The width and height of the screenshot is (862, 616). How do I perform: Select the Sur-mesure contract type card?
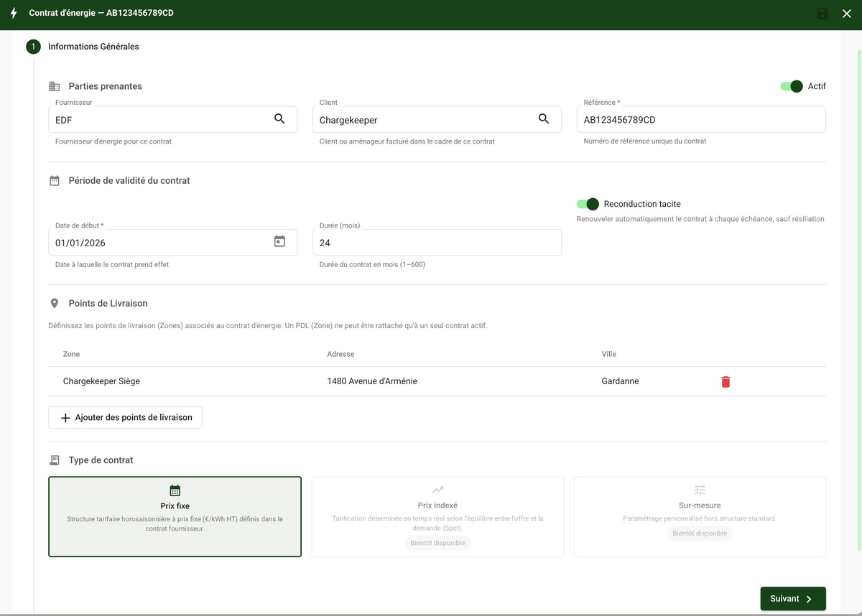(700, 517)
